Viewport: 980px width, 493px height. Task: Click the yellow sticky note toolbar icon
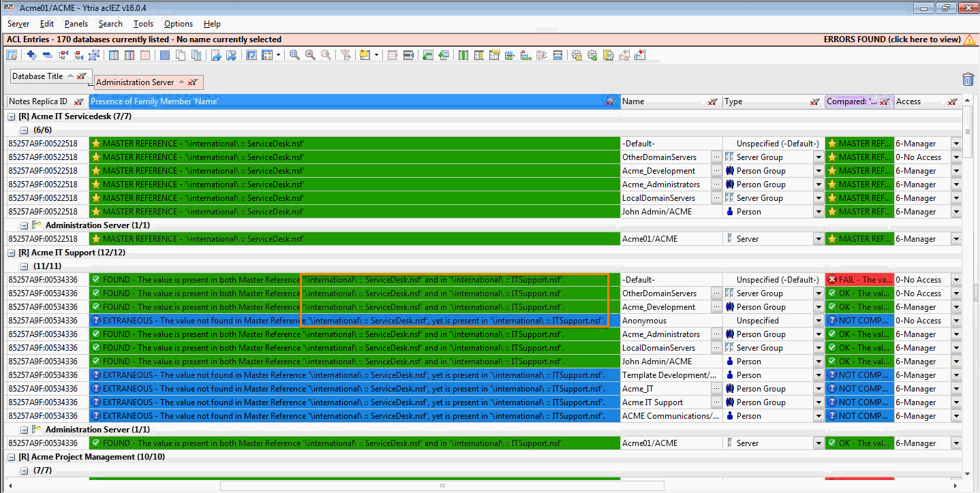(365, 55)
